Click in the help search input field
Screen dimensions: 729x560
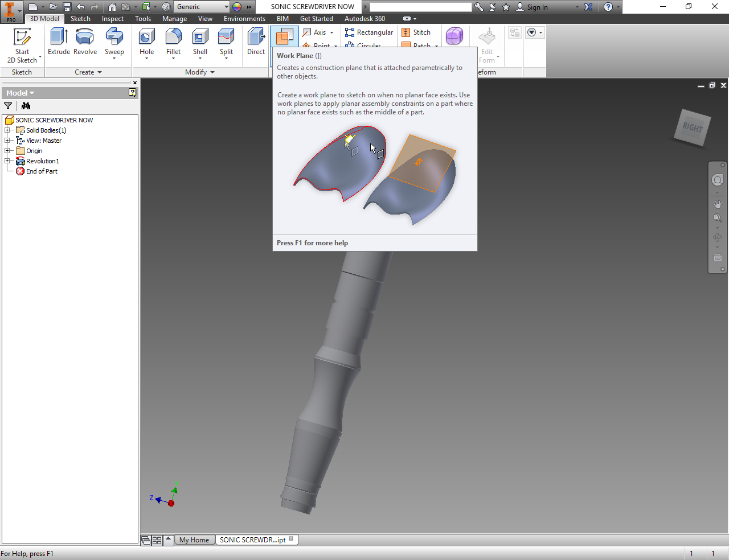click(x=421, y=7)
